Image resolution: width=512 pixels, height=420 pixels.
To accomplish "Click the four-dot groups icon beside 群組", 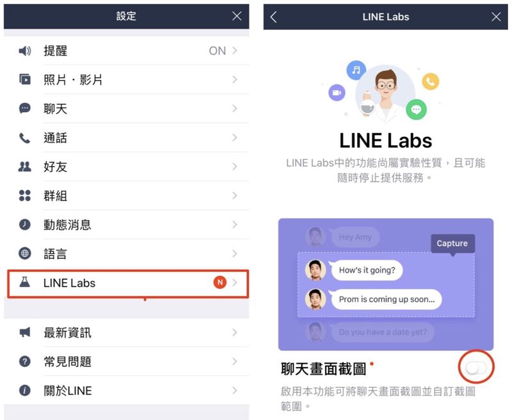I will tap(25, 196).
